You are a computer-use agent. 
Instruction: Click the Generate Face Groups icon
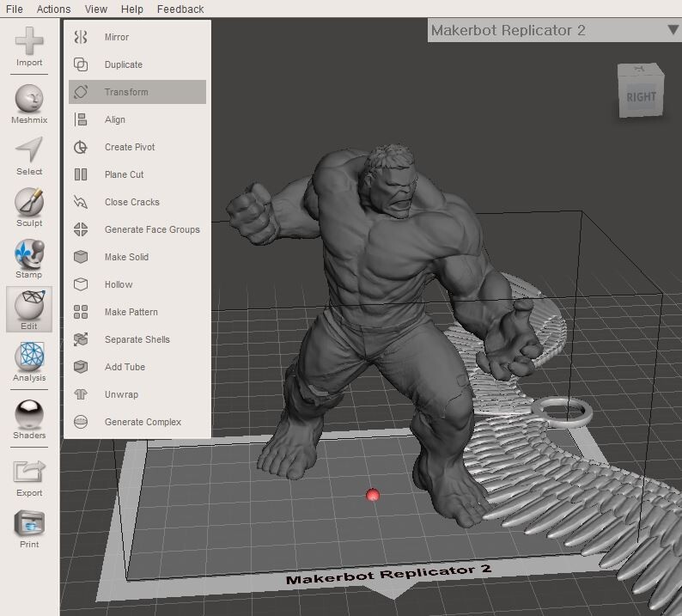pyautogui.click(x=81, y=229)
